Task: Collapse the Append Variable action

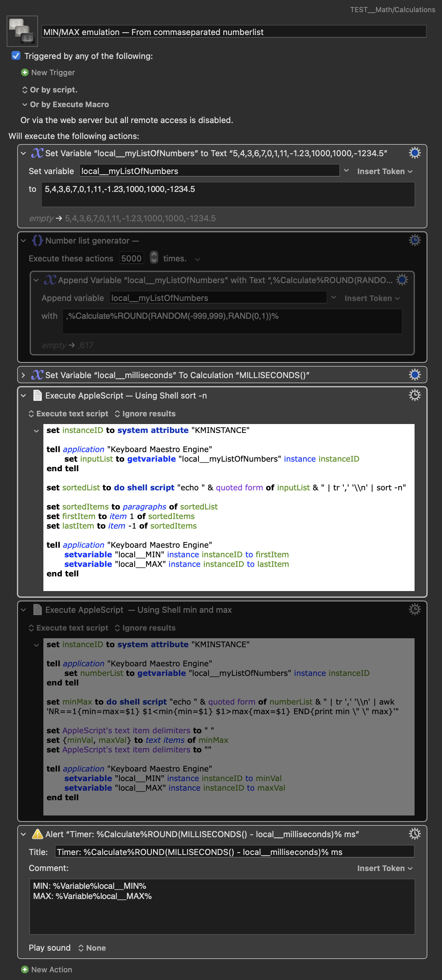Action: coord(36,280)
